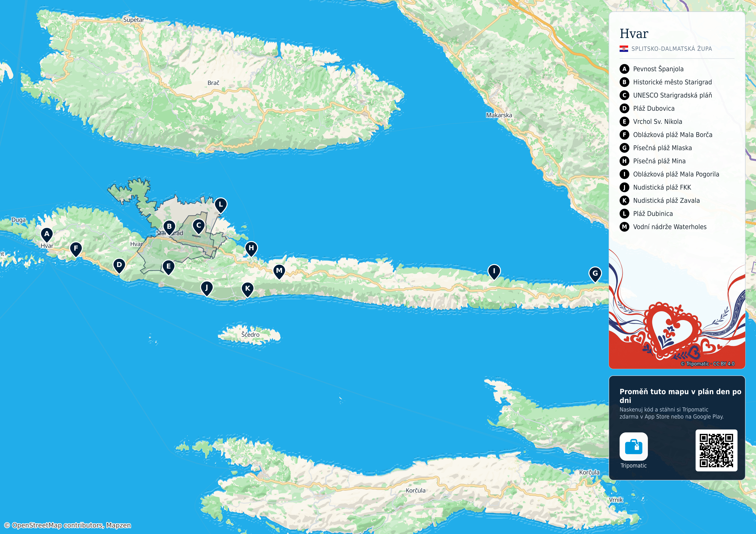Viewport: 756px width, 534px height.
Task: Click the Brač island label
Action: (x=213, y=83)
